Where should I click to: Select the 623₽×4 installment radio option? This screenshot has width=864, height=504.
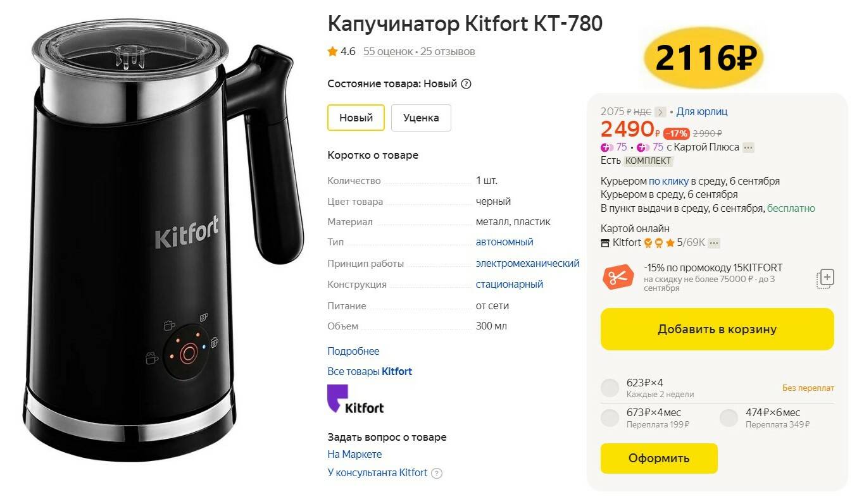tap(610, 388)
